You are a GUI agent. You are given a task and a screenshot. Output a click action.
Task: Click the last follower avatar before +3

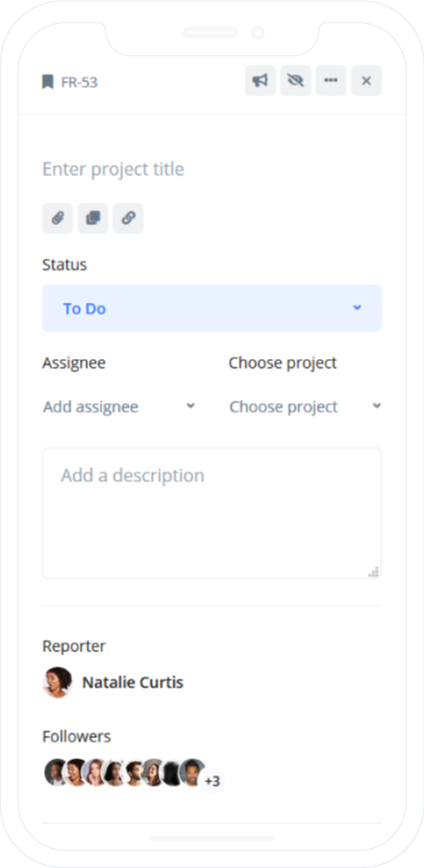coord(193,773)
